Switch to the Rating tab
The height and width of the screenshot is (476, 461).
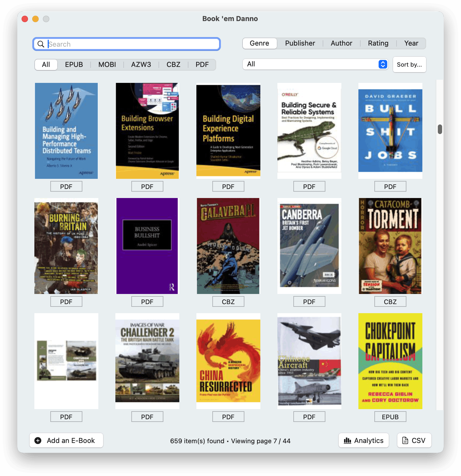[378, 43]
